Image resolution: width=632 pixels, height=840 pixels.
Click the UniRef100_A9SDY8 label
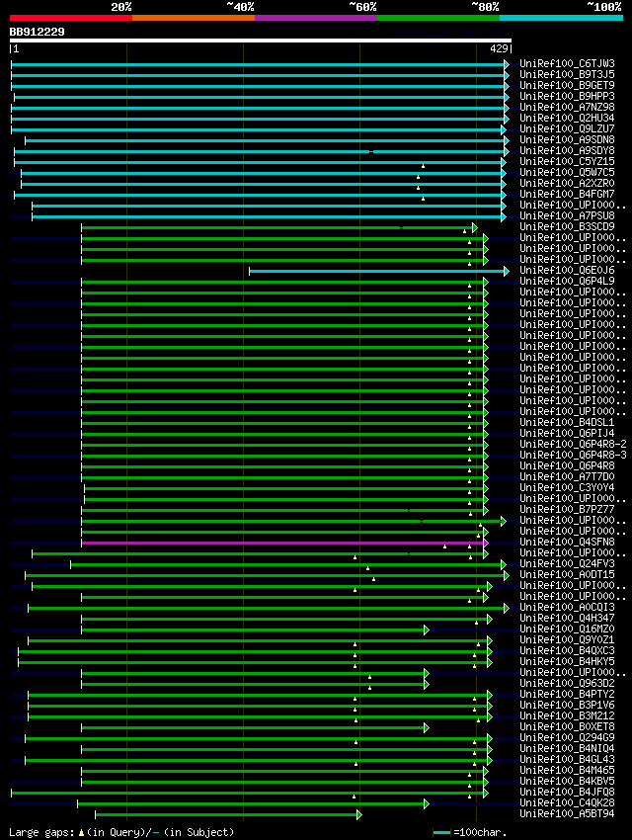(x=567, y=150)
